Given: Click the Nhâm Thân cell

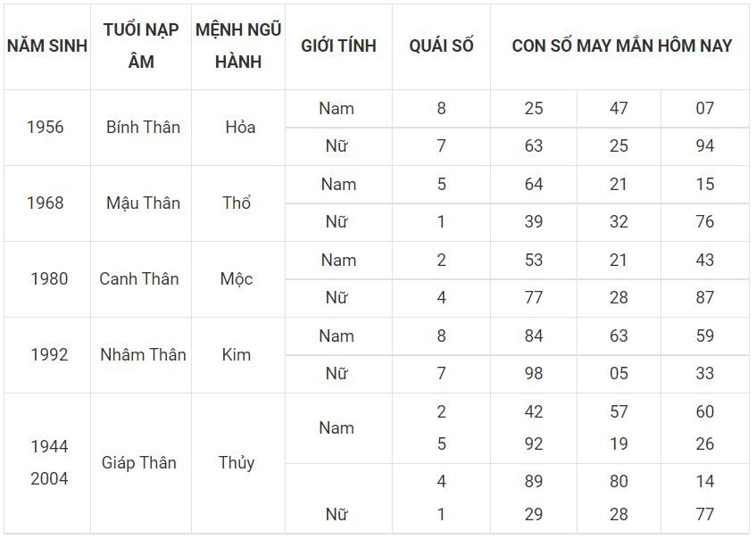Looking at the screenshot, I should pyautogui.click(x=141, y=355).
